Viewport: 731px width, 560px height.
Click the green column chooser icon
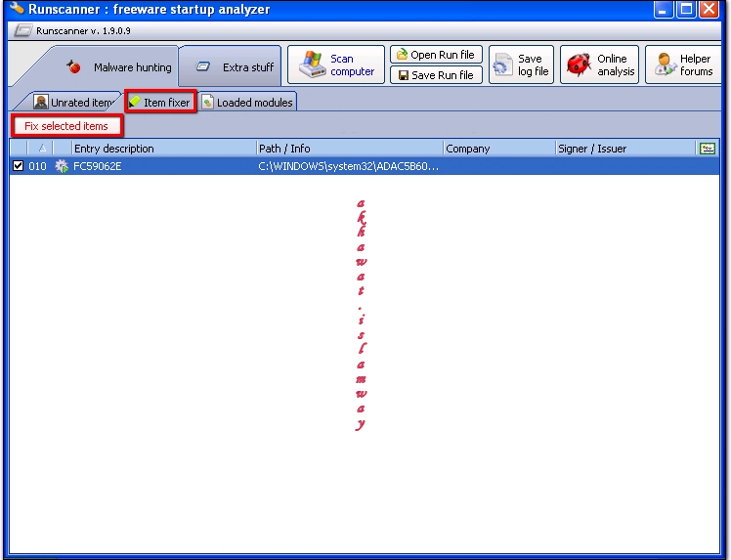click(x=708, y=149)
